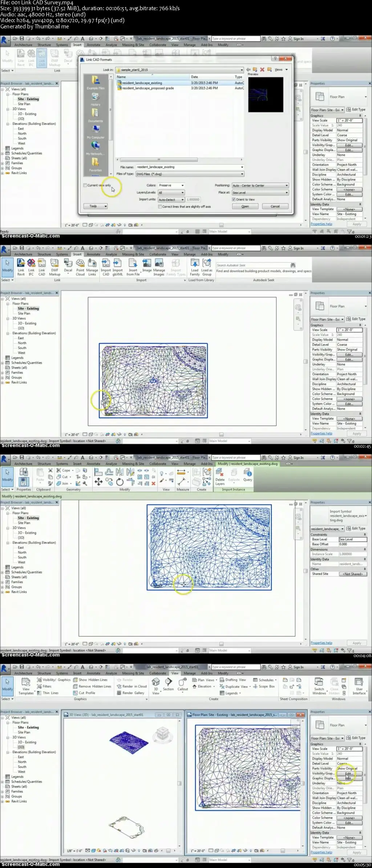Open the Files of type dropdown
This screenshot has width=372, height=868.
click(x=190, y=174)
